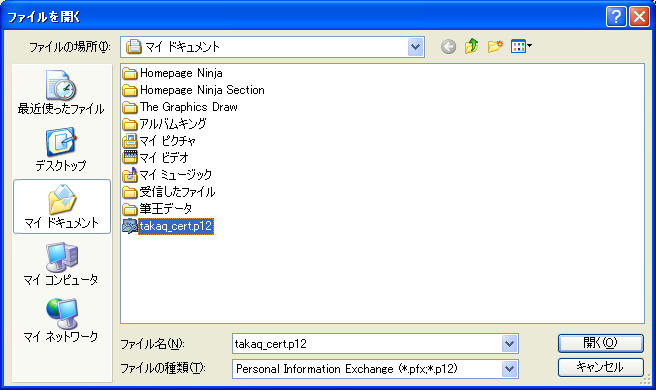Click the takaq_cert.p12 certificate file icon
Image resolution: width=656 pixels, height=390 pixels.
point(130,226)
